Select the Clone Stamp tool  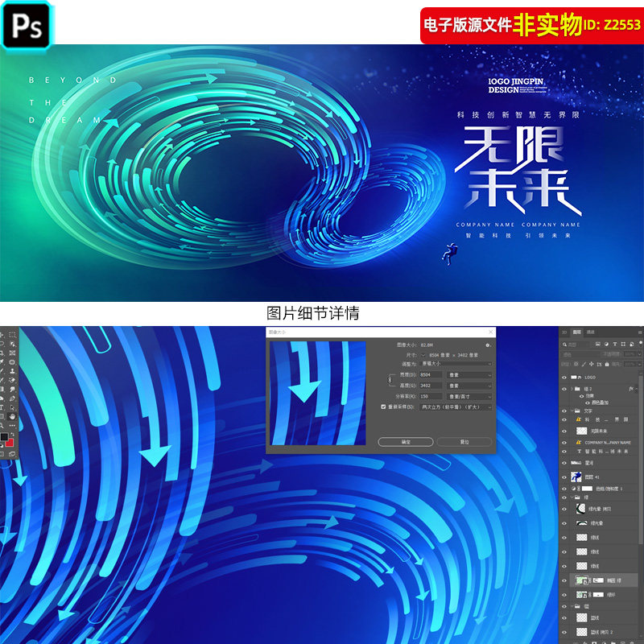click(12, 371)
